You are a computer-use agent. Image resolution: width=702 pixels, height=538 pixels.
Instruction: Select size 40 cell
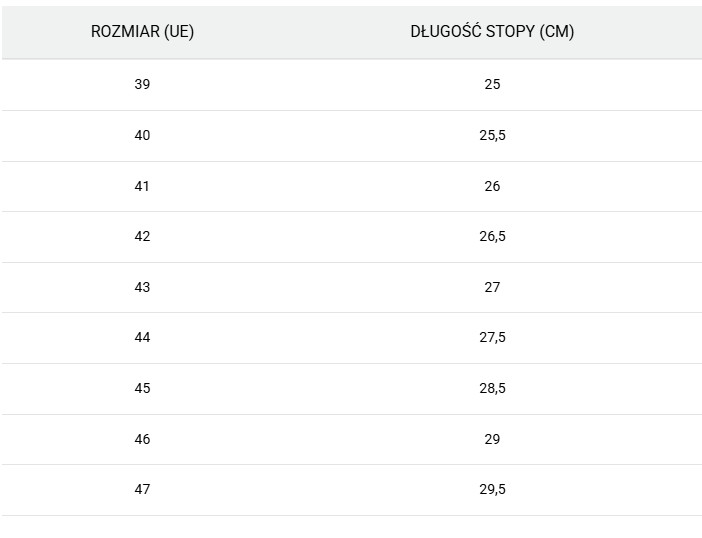[x=142, y=135]
